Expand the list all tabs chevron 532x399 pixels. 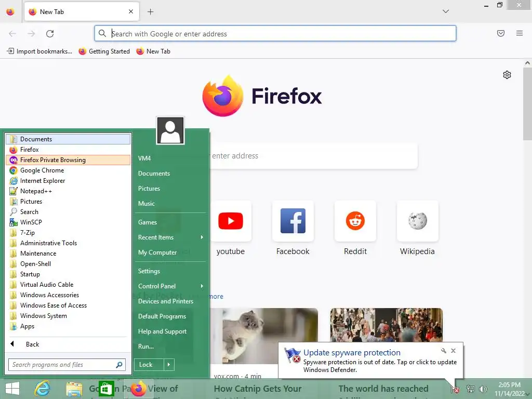[x=446, y=11]
